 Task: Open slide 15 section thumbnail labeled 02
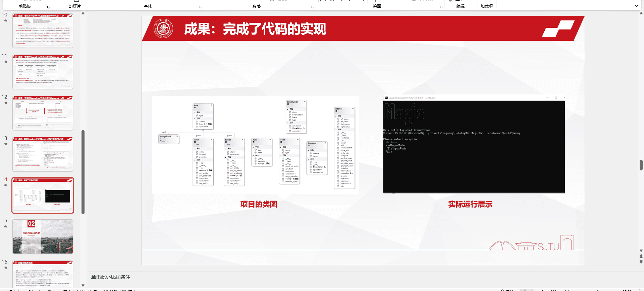[x=43, y=236]
